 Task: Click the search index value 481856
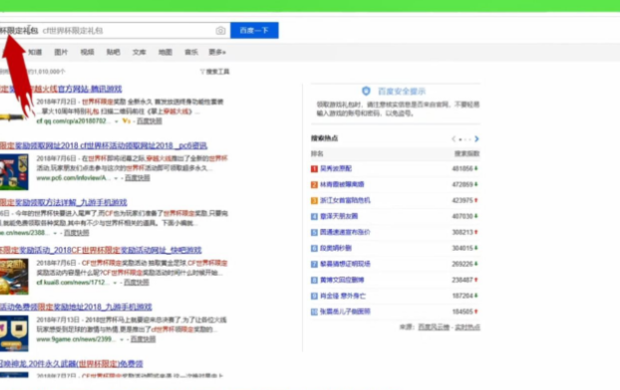[x=462, y=168]
